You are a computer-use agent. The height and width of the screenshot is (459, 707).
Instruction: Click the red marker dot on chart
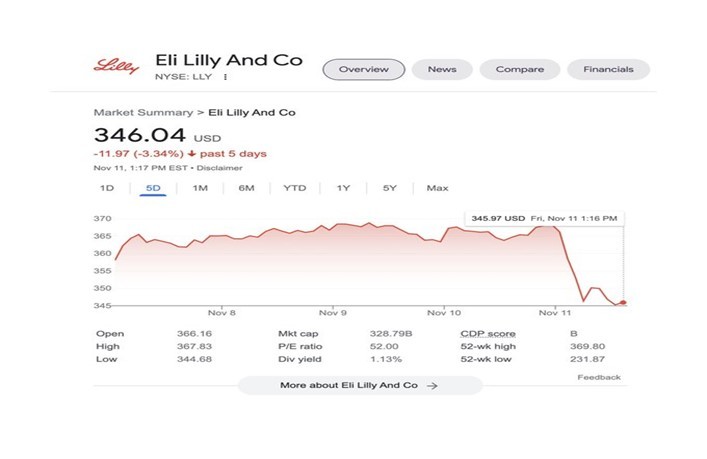point(624,302)
